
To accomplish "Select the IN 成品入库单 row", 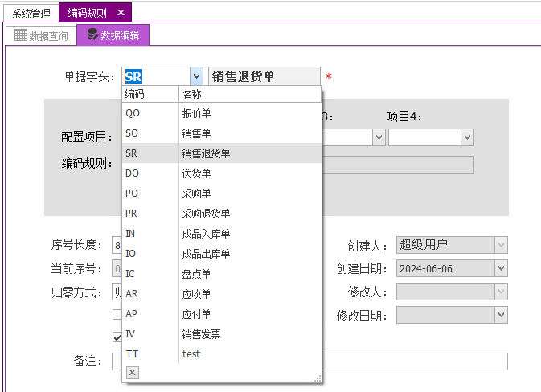I will 222,234.
